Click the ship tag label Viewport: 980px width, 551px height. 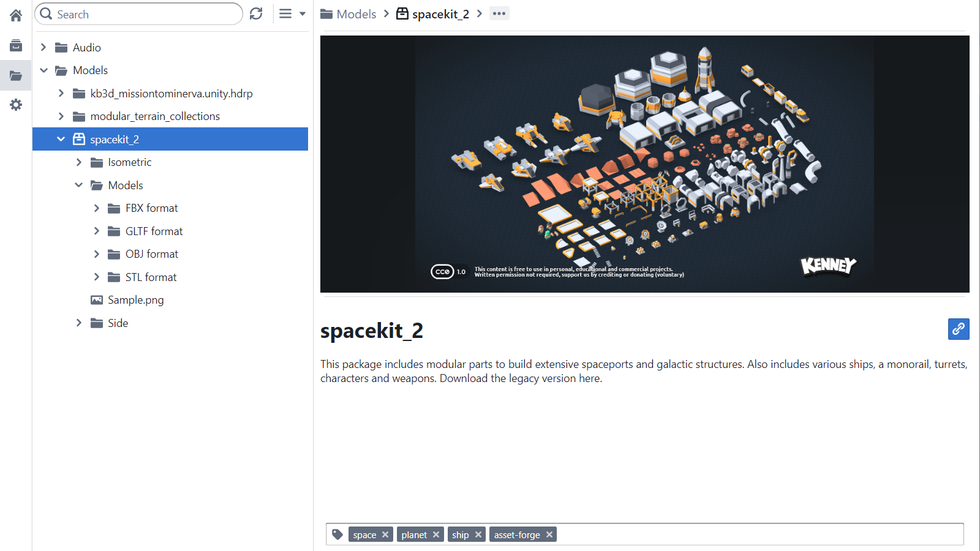pos(461,535)
